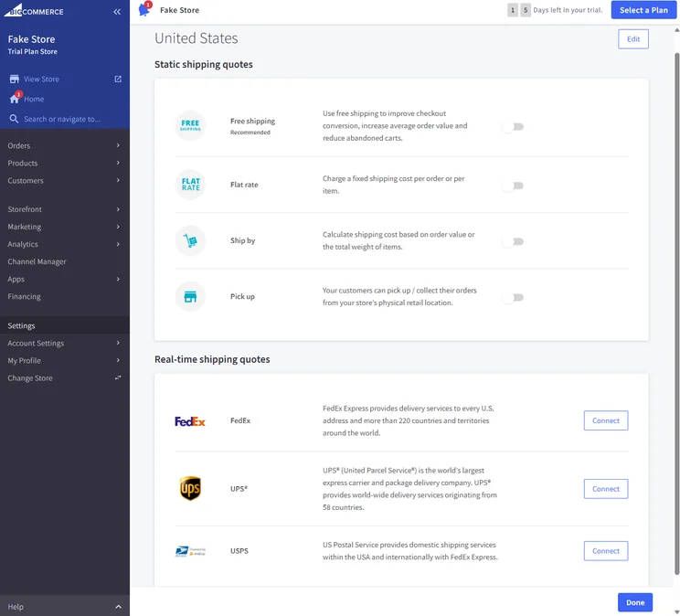The image size is (680, 616).
Task: Click the View Store storefront icon
Action: pos(15,79)
